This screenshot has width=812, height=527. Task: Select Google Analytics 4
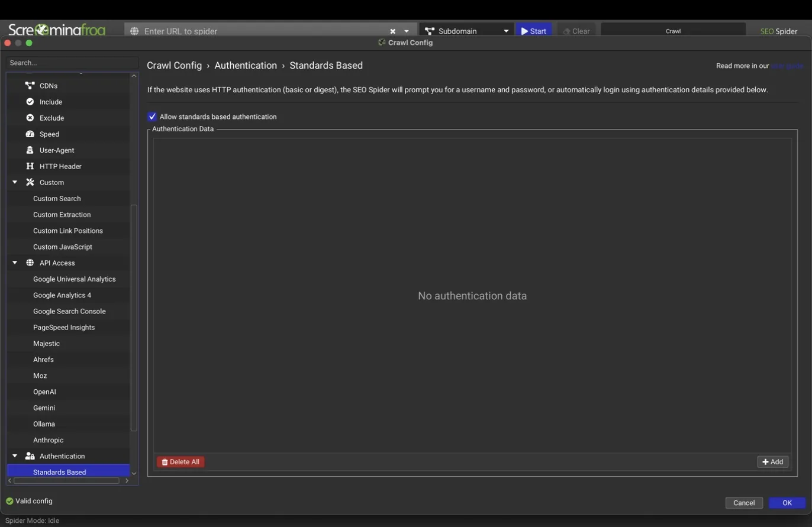62,295
